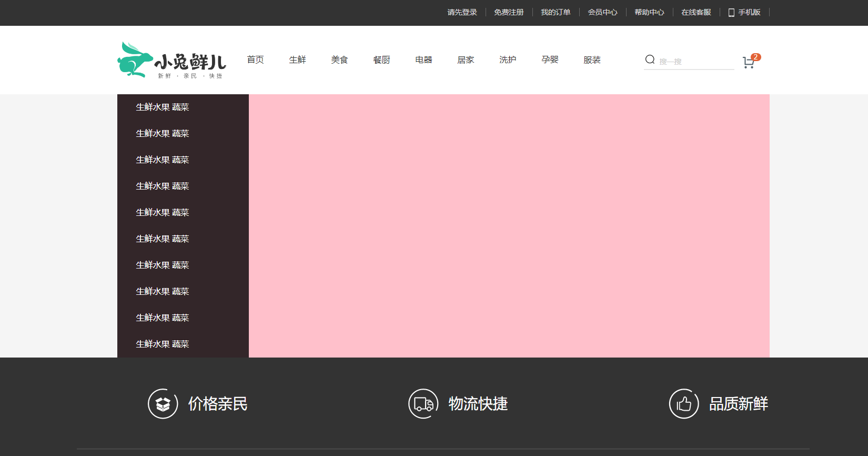Select the 首页 nav item
Screen dimensions: 868x456
click(256, 60)
